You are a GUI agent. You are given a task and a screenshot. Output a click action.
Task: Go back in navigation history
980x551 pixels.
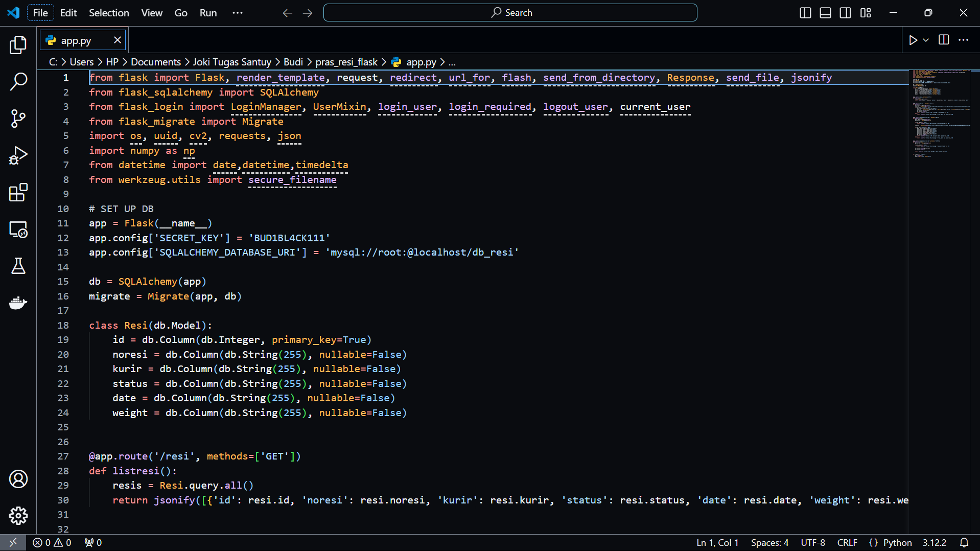tap(287, 13)
